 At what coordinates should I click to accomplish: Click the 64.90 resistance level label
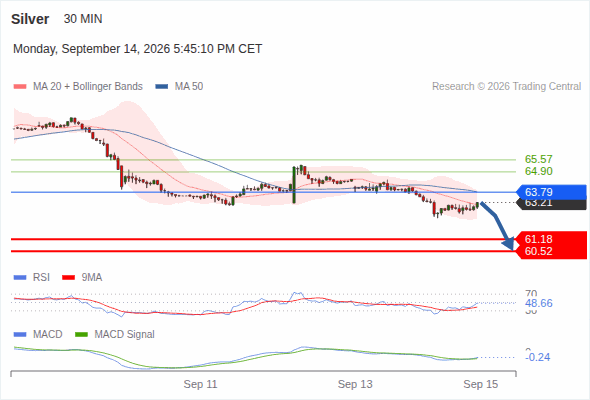[538, 171]
